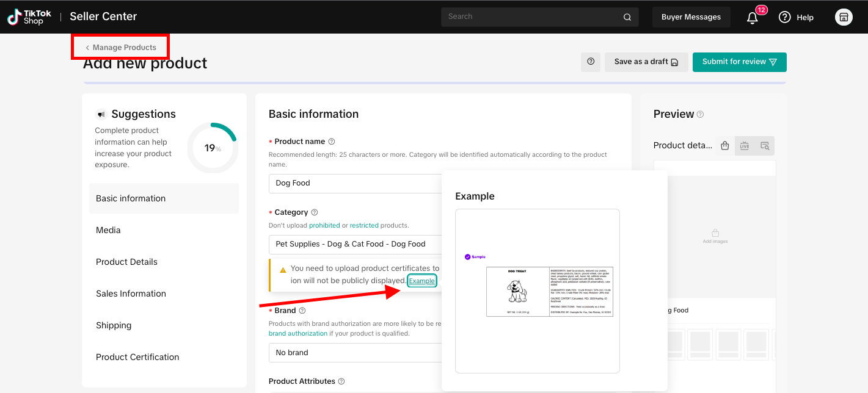Go back to Manage Products

(121, 48)
